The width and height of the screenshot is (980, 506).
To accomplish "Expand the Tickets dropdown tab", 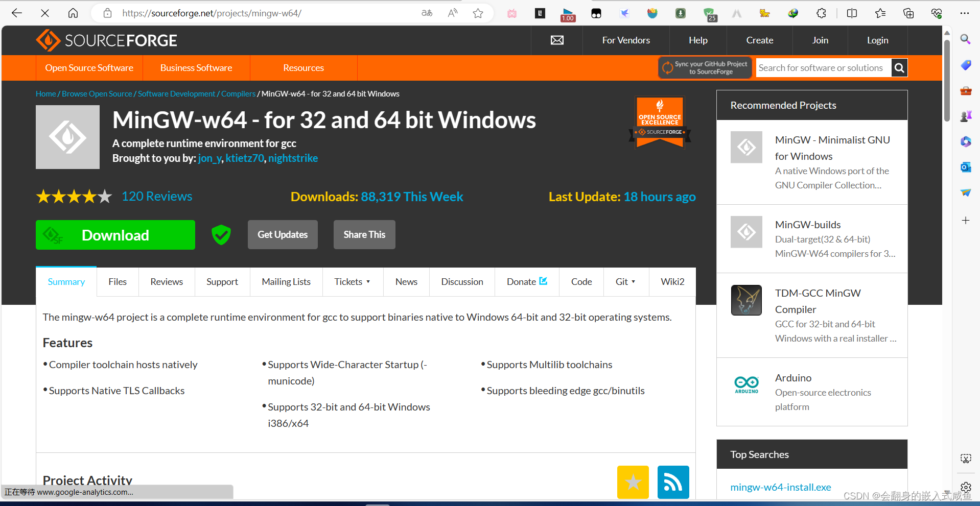I will [x=353, y=282].
